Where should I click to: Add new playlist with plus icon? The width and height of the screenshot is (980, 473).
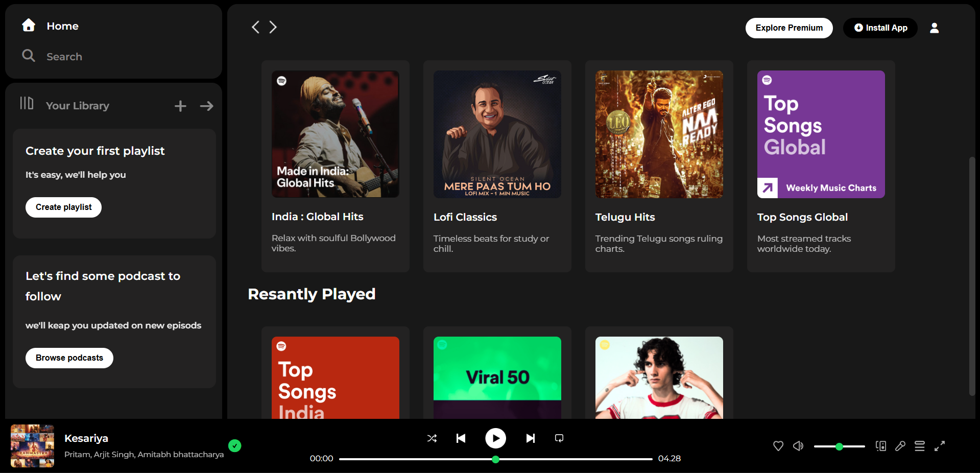[180, 106]
